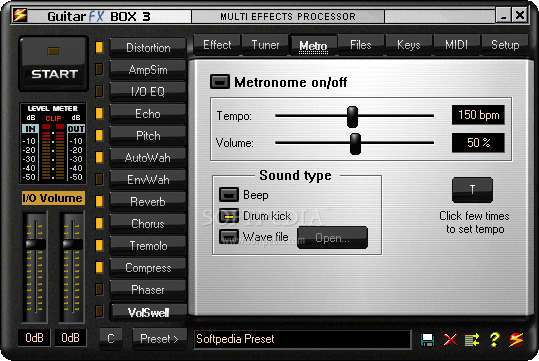
Task: Click Open... wave file button
Action: coord(332,238)
